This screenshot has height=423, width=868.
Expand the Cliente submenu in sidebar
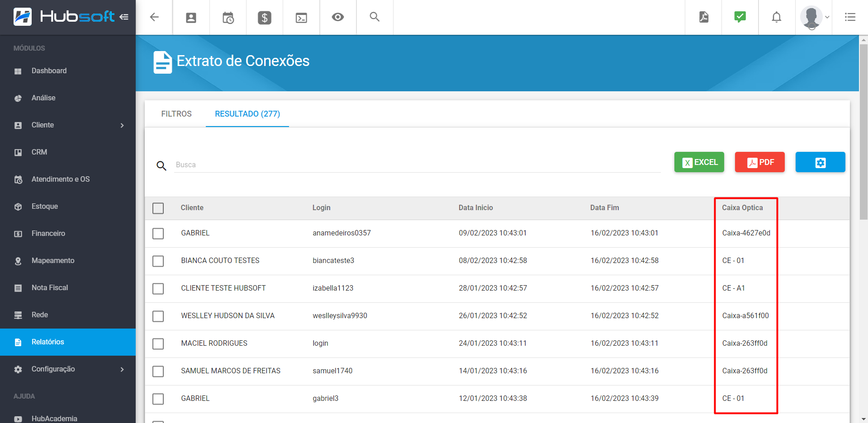click(x=68, y=125)
